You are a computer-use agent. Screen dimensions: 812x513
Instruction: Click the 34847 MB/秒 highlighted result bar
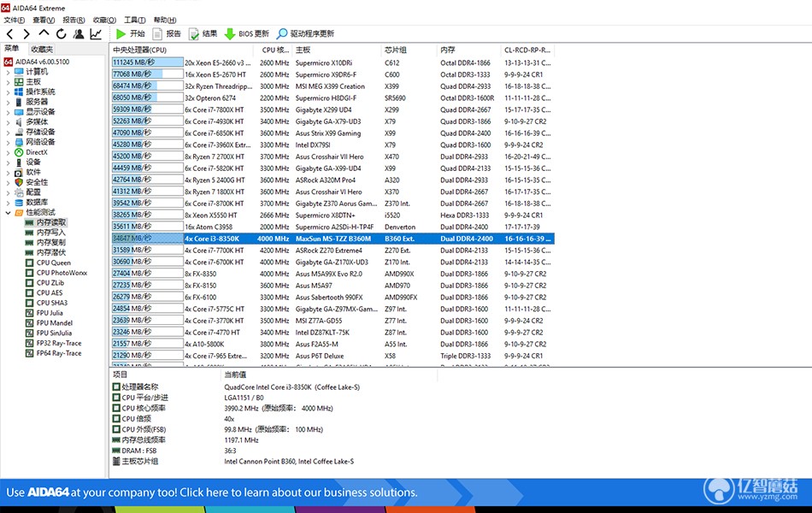(x=148, y=239)
